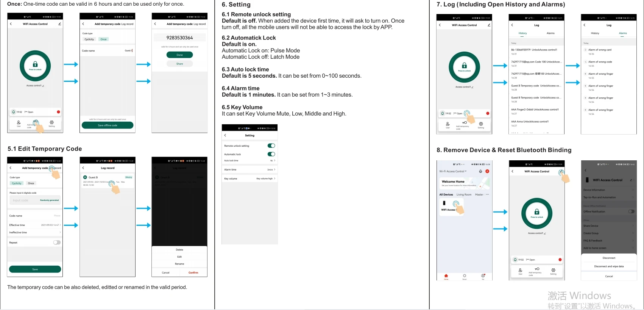Switch to History tab on Log listing alarms

click(x=595, y=33)
